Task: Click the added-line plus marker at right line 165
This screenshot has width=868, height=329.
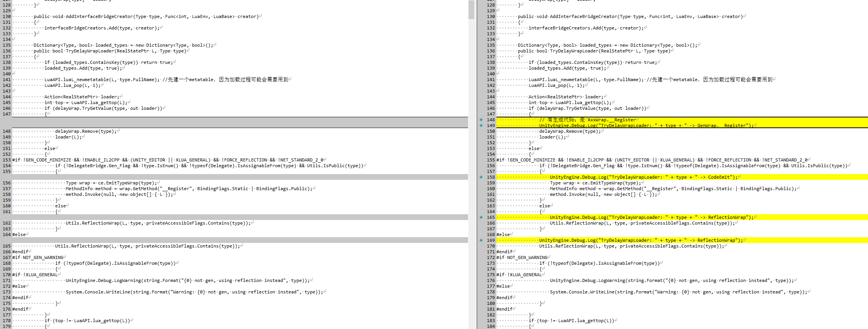Action: click(481, 217)
